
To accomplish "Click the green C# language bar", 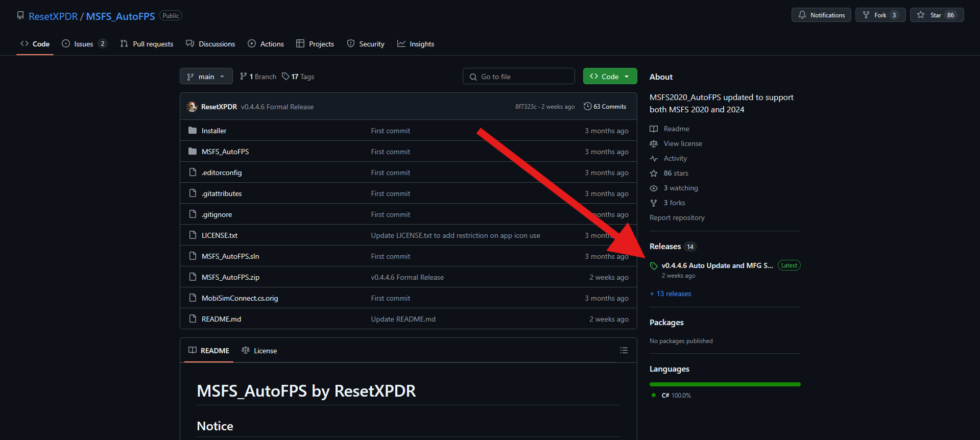I will click(725, 384).
